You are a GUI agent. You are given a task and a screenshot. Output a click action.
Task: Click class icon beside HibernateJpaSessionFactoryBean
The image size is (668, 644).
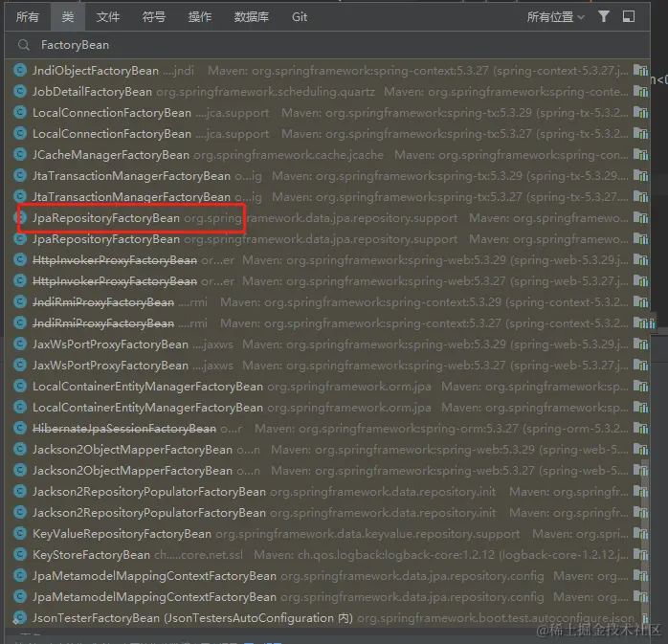[19, 428]
